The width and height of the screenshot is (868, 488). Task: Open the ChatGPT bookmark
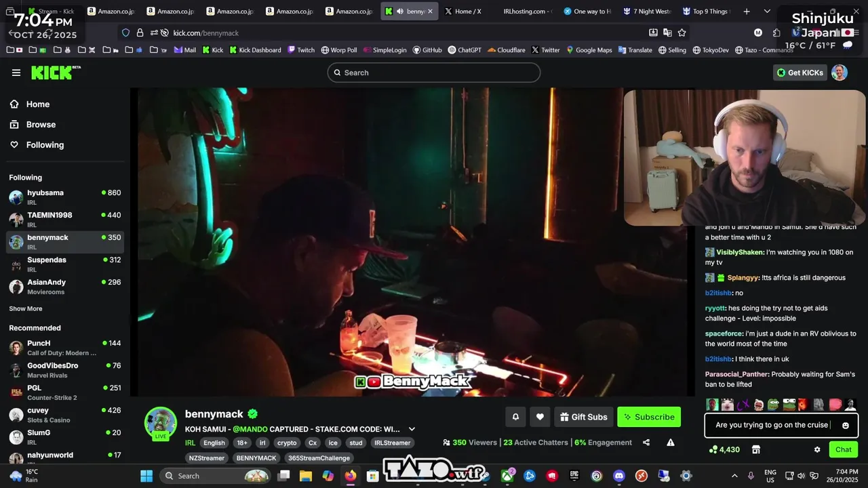[465, 50]
